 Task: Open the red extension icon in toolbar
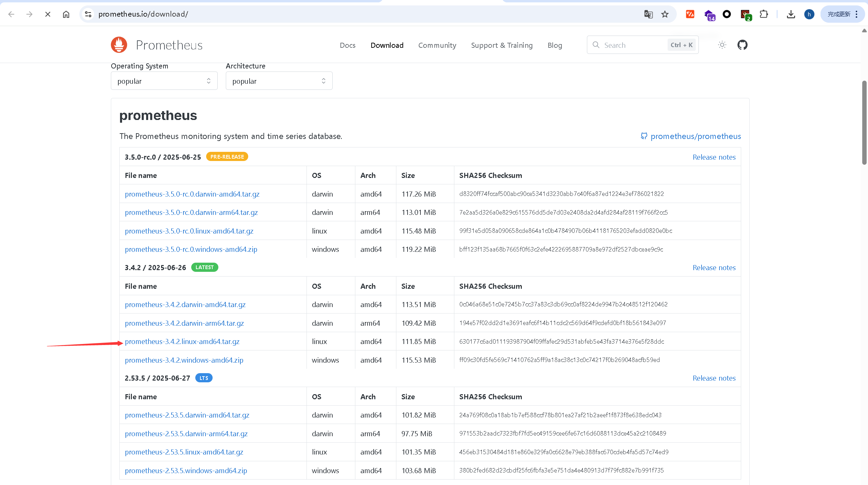click(x=690, y=14)
